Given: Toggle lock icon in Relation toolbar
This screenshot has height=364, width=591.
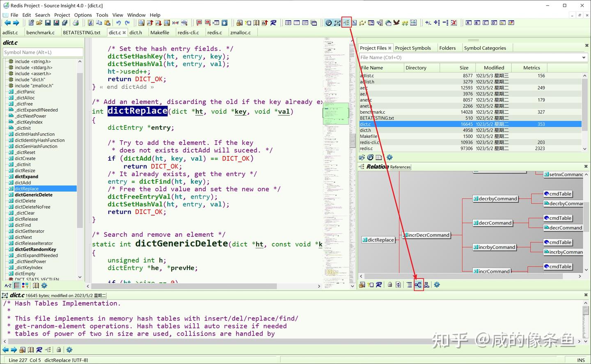Looking at the screenshot, I should 390,284.
